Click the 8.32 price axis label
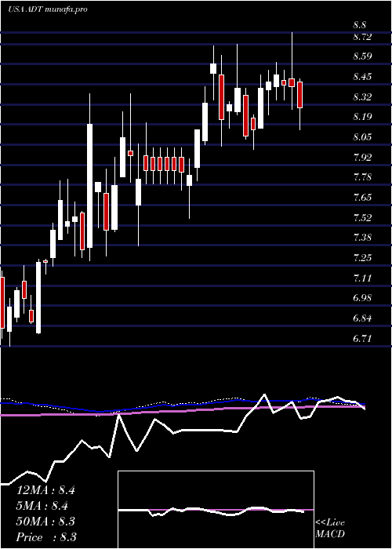 [x=362, y=97]
